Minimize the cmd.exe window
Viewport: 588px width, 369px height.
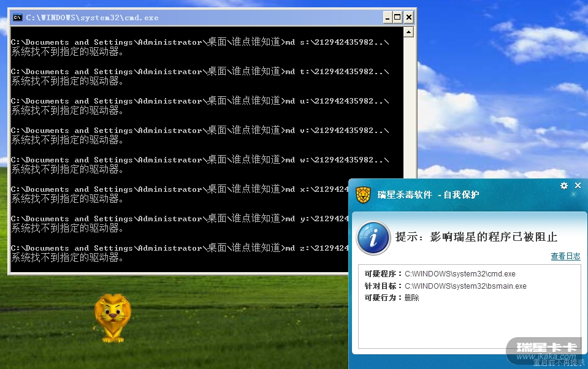[388, 17]
